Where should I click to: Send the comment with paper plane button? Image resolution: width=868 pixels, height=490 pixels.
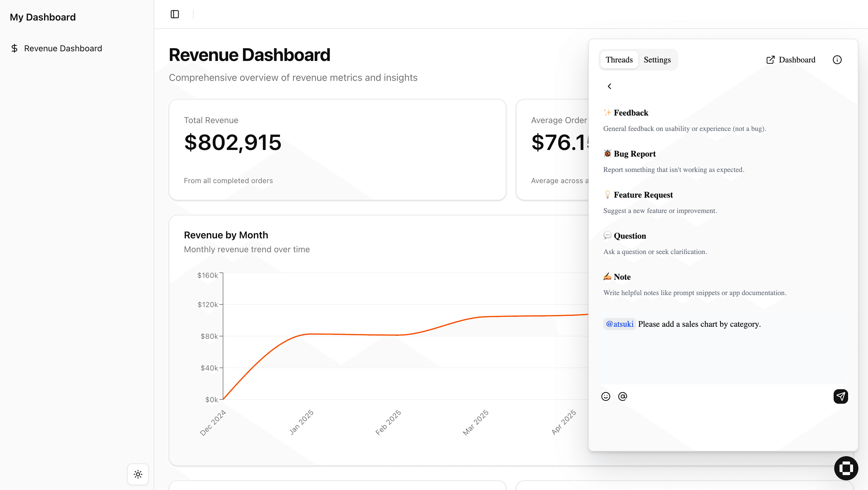pos(840,396)
